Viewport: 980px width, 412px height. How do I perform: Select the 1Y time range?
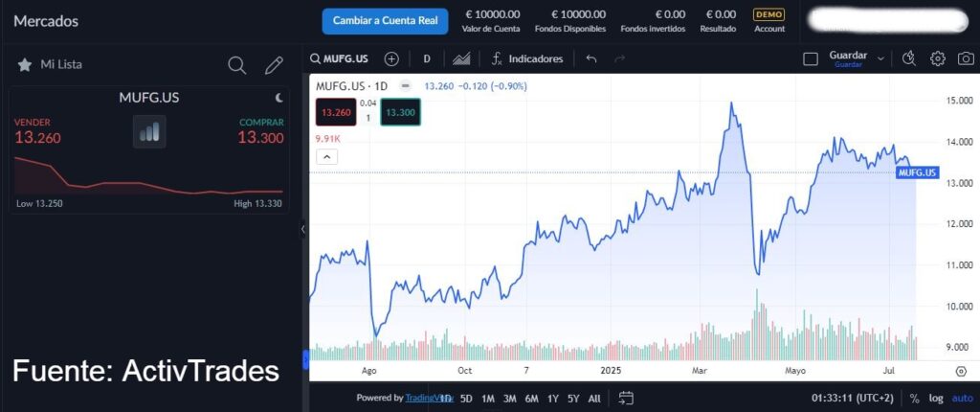[x=553, y=398]
